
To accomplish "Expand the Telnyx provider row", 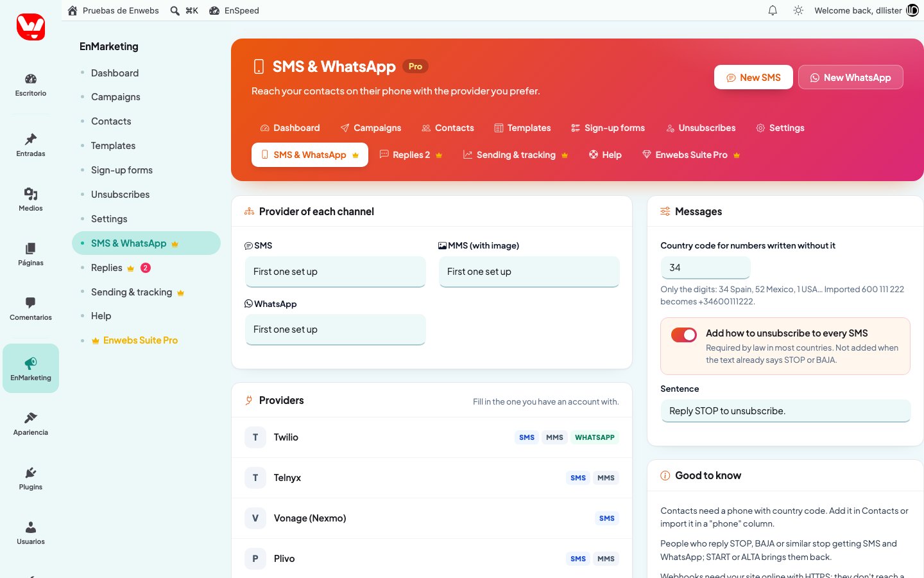I will 432,478.
